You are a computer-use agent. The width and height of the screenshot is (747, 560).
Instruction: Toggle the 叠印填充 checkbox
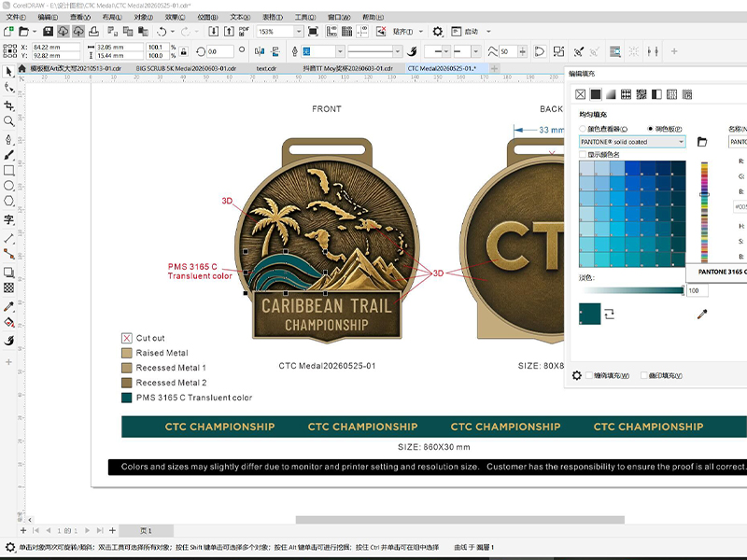coord(644,375)
